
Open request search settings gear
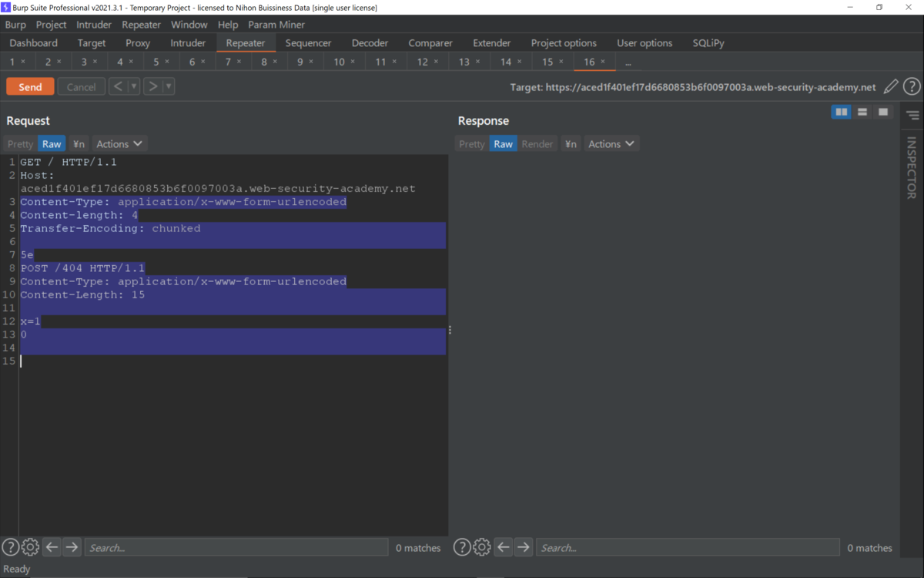pyautogui.click(x=30, y=547)
